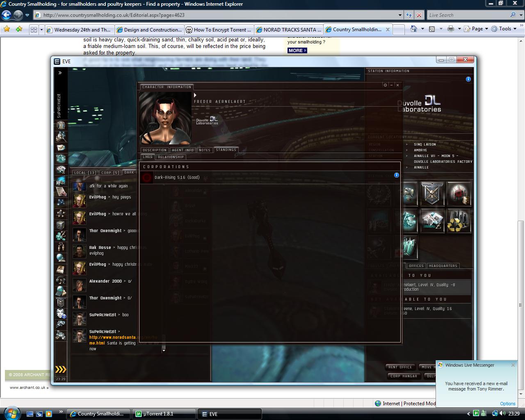Screen dimensions: 525x420
Task: Open the Quick Tabs list dropdown arrow
Action: 41,30
